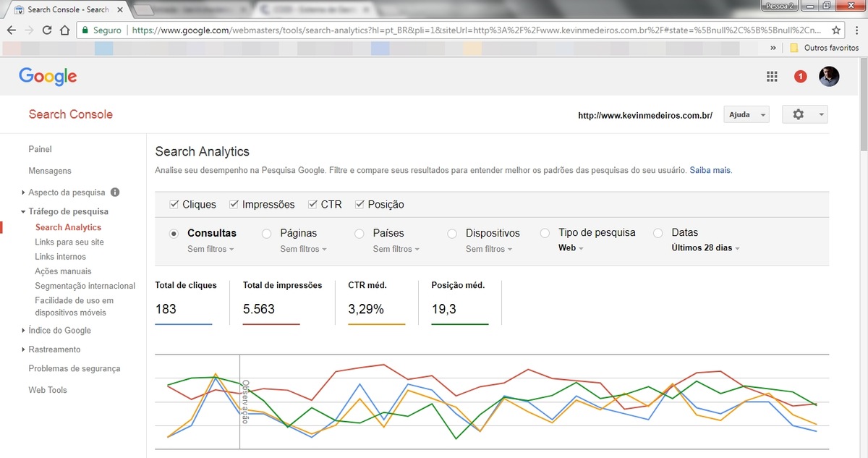Click the Search Analytics page heading
The width and height of the screenshot is (868, 458).
tap(203, 152)
